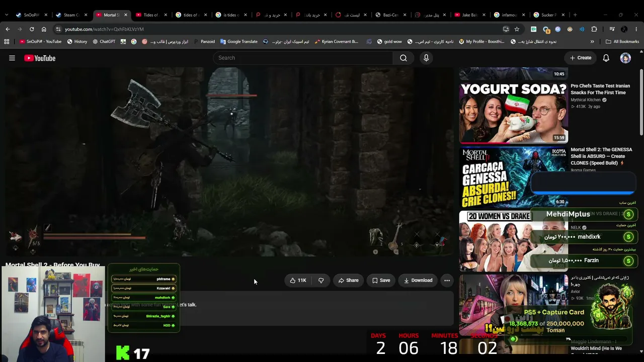Click the YouTube search magnifier button
The width and height of the screenshot is (644, 362).
click(x=404, y=58)
